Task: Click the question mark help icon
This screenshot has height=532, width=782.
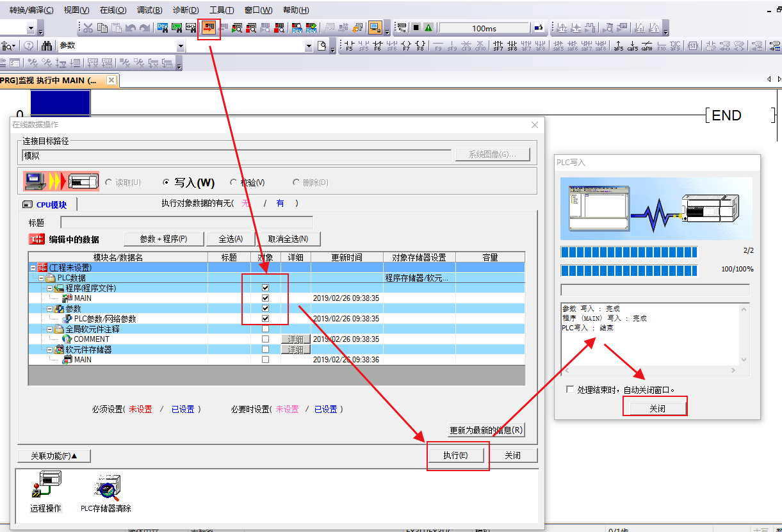Action: (29, 46)
